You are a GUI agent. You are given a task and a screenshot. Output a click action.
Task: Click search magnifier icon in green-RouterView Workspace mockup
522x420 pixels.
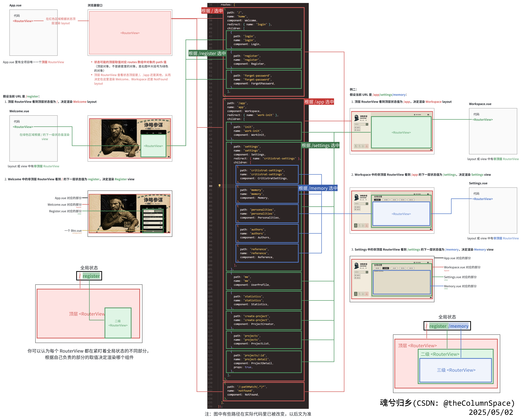point(367,124)
